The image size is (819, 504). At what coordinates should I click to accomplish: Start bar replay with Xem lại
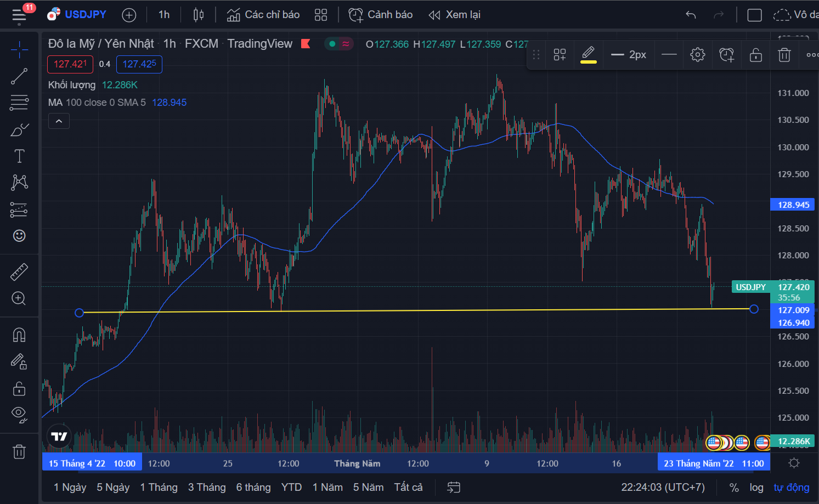(x=454, y=15)
